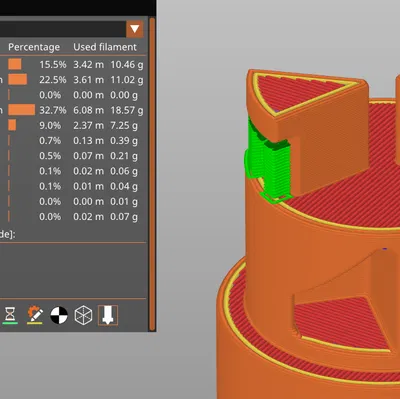Click the longest bar next to 32.7%
Image resolution: width=400 pixels, height=399 pixels.
pyautogui.click(x=22, y=110)
